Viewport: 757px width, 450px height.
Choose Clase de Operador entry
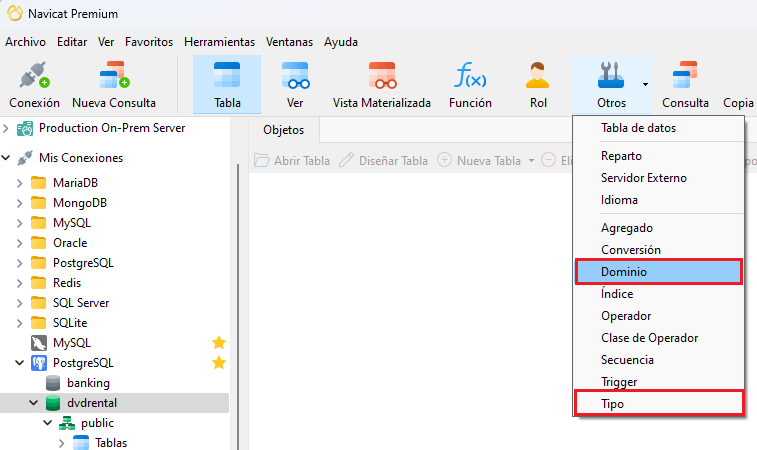pos(659,338)
